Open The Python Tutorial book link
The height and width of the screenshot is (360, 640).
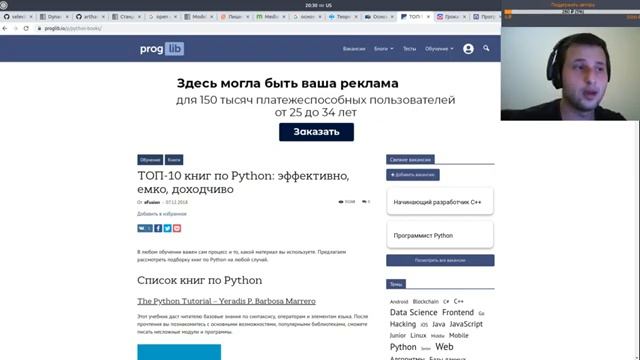[226, 301]
